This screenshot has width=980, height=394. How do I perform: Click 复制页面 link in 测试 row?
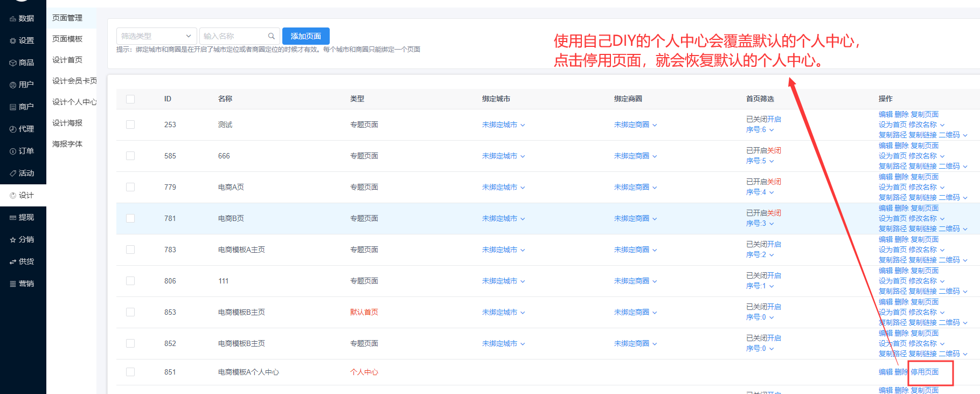tap(925, 114)
